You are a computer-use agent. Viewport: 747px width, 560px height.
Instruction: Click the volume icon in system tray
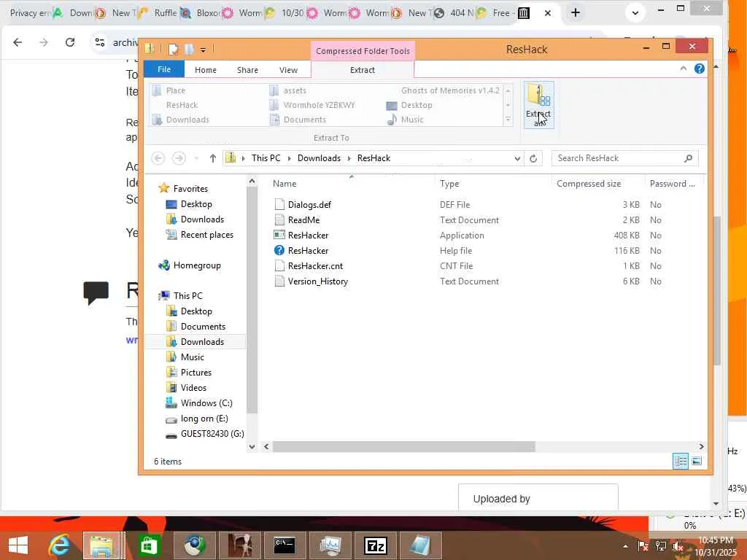click(x=678, y=546)
